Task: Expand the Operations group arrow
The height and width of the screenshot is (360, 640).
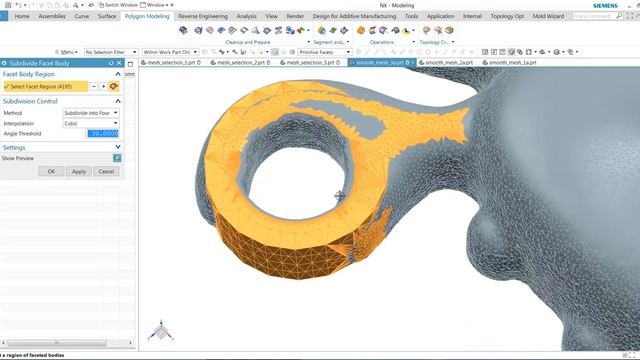Action: pos(413,42)
